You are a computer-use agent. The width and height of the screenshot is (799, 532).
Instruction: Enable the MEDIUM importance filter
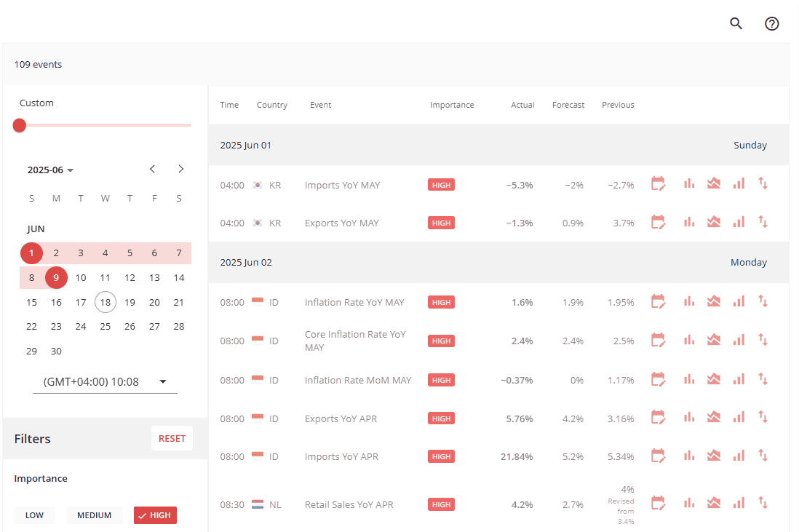point(94,515)
